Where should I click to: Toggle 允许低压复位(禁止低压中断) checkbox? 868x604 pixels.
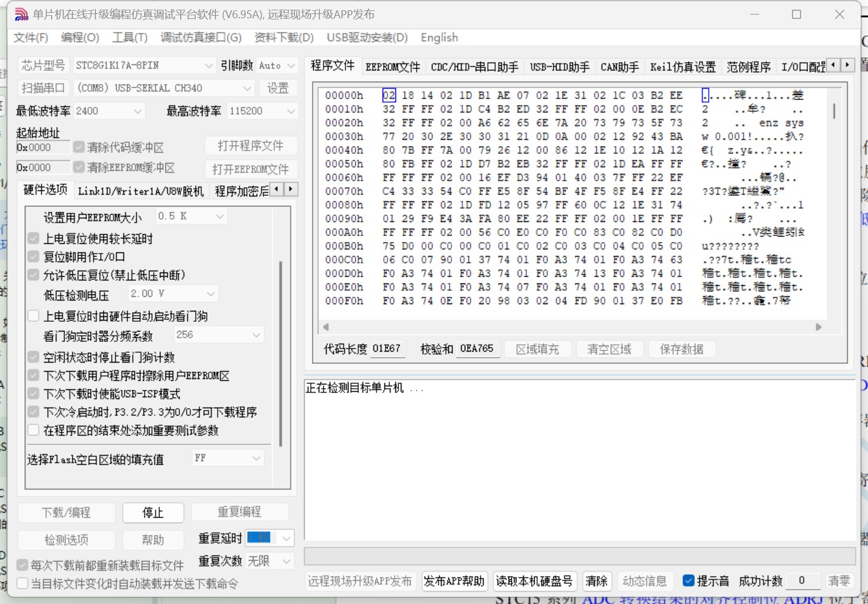coord(33,275)
